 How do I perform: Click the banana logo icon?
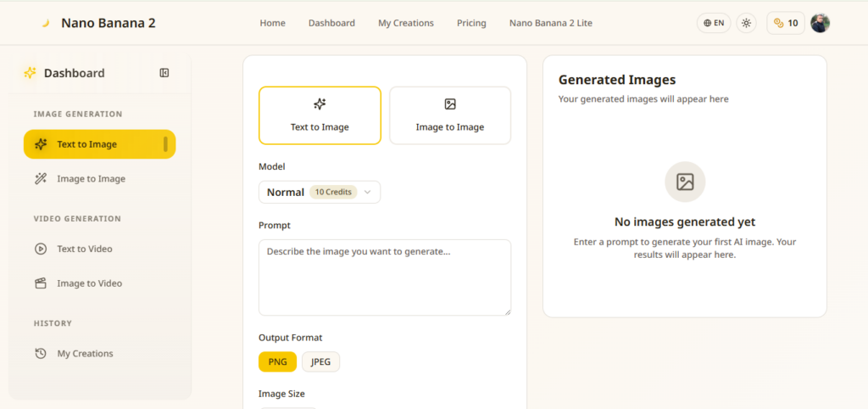[x=46, y=23]
